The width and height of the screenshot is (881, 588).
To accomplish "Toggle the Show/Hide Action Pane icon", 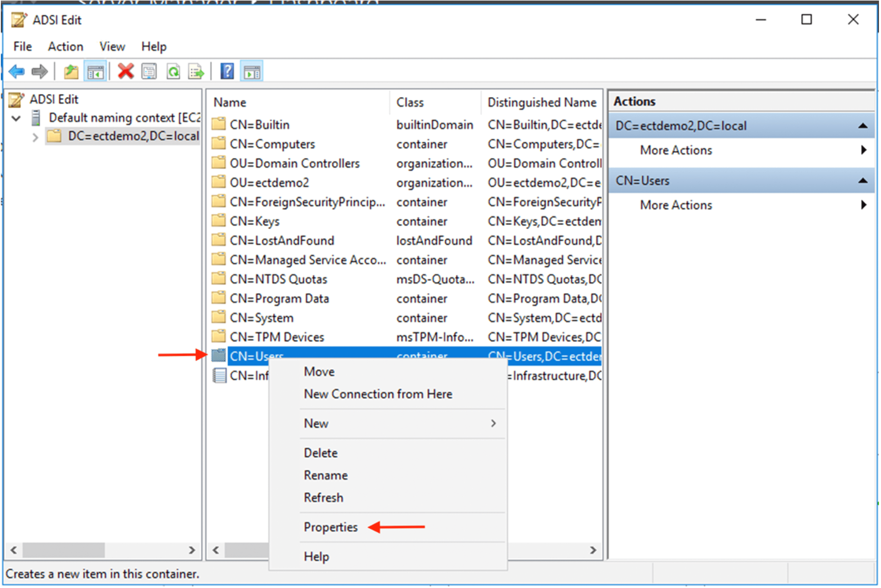I will pyautogui.click(x=251, y=71).
